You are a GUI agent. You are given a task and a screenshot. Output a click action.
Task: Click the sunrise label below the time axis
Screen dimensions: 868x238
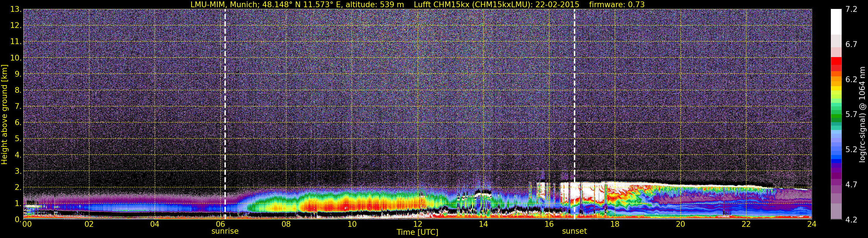(x=225, y=231)
